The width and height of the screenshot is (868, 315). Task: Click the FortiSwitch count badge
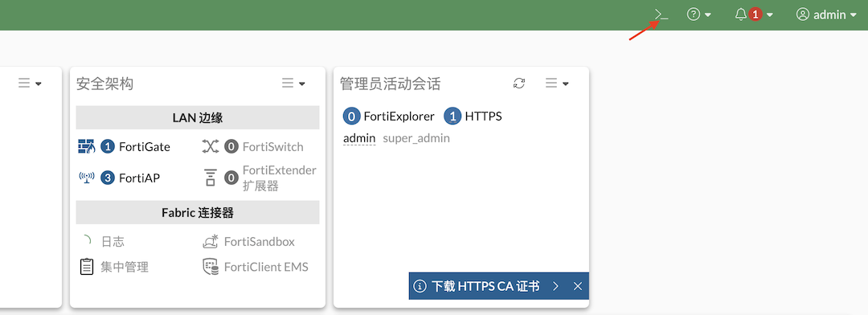231,147
